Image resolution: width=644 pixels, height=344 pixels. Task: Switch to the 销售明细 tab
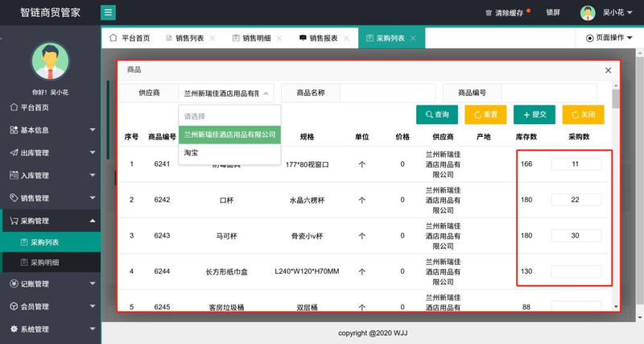pos(257,38)
